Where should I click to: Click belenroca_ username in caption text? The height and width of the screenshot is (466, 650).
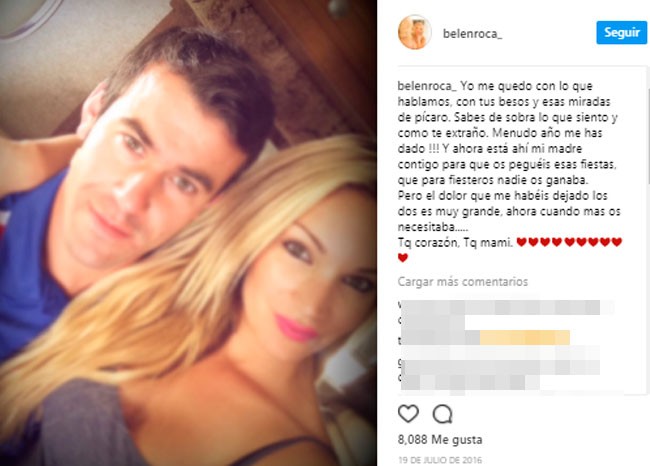[x=427, y=86]
